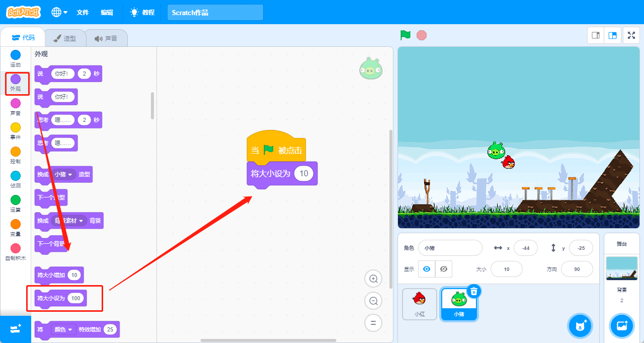Click the workspace vertical scrollbar
The width and height of the screenshot is (644, 343).
point(390,209)
